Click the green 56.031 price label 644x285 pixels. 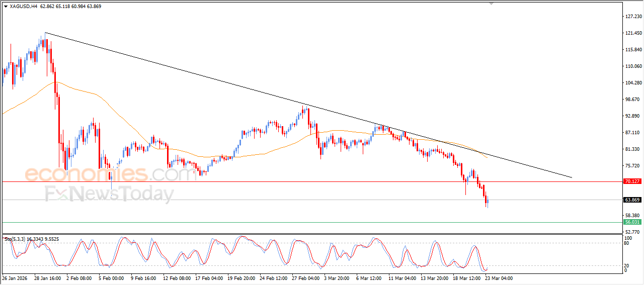click(632, 222)
